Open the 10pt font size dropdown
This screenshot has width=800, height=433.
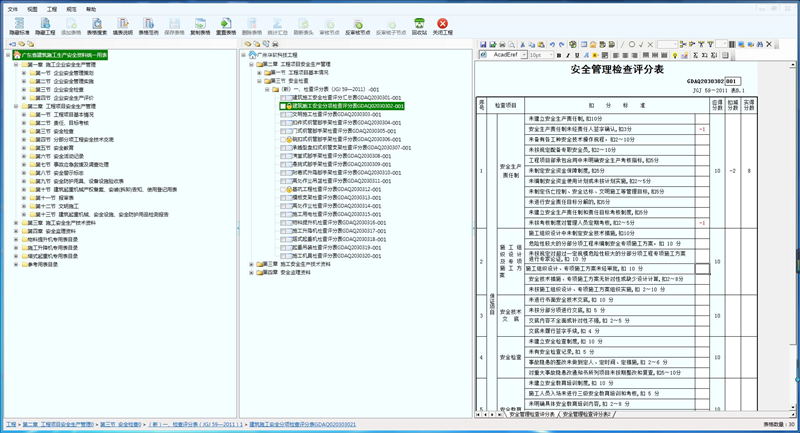pyautogui.click(x=551, y=55)
